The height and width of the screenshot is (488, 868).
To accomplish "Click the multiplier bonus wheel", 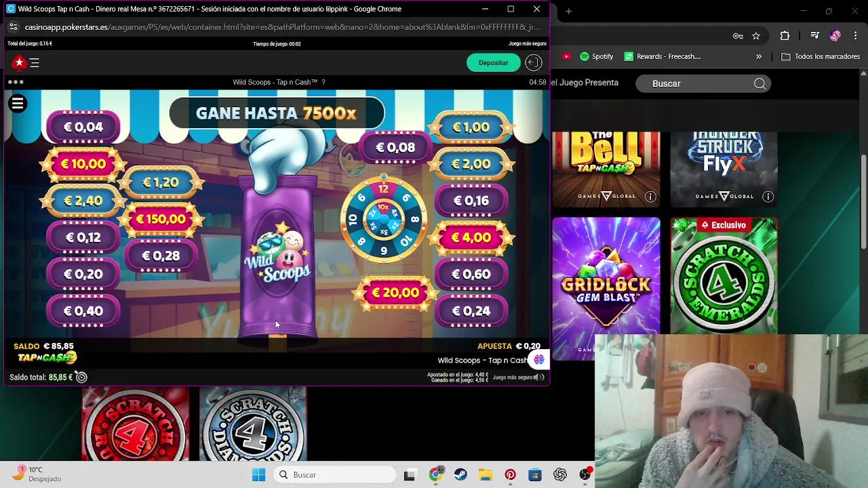I will tap(384, 219).
